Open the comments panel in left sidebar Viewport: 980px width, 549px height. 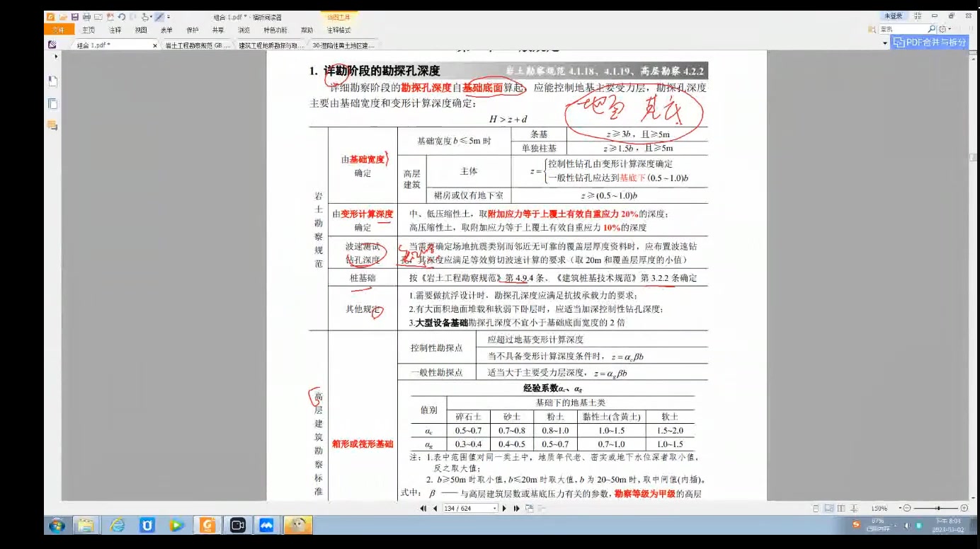click(52, 126)
